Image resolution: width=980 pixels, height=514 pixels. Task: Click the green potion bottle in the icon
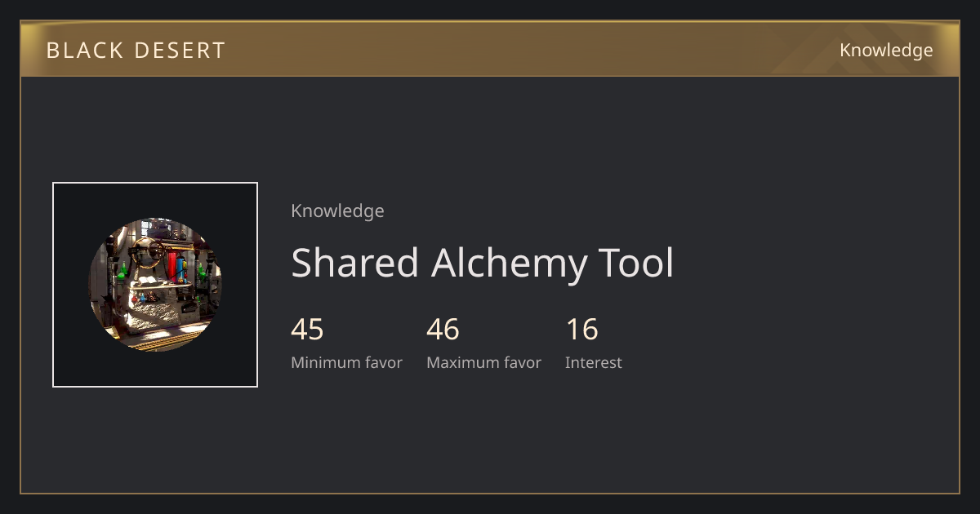pyautogui.click(x=123, y=272)
